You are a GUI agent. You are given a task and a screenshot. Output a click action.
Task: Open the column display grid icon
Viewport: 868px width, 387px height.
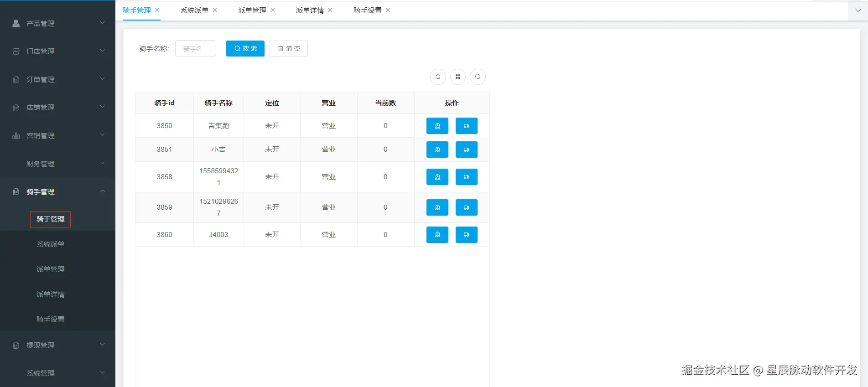458,77
